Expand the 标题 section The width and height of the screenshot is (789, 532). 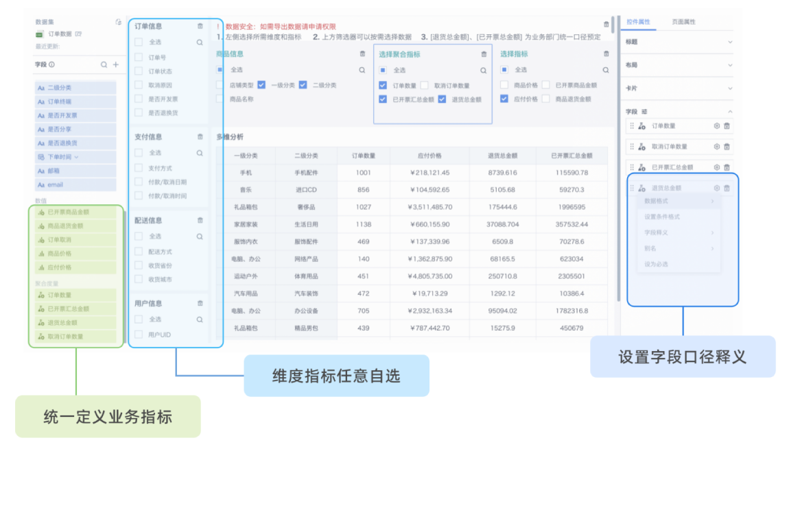point(729,42)
